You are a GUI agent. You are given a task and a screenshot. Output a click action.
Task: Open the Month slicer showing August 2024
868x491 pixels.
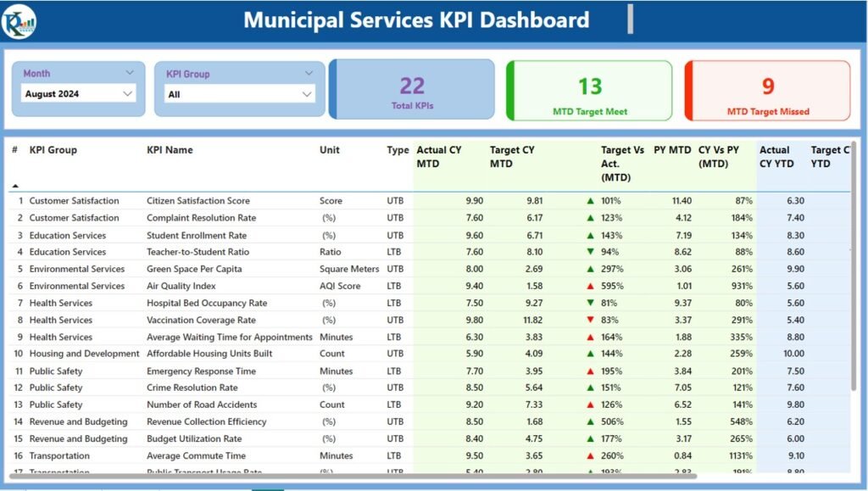[78, 93]
